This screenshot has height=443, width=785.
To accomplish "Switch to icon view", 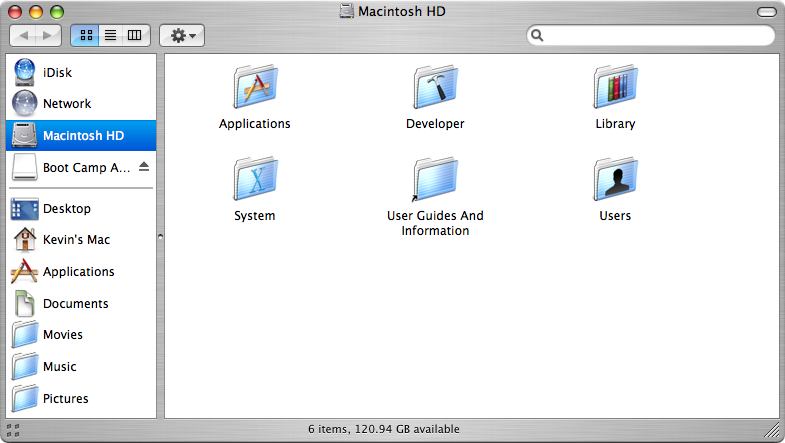I will [86, 36].
